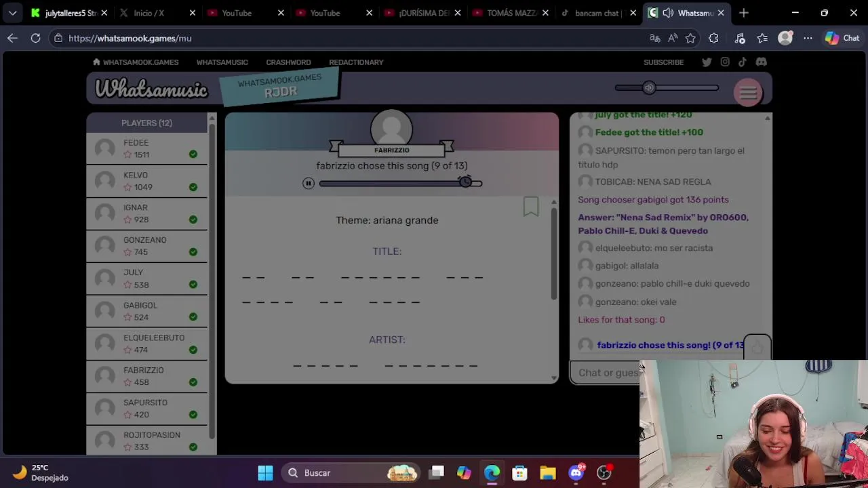
Task: Click the address bar URL
Action: point(130,39)
